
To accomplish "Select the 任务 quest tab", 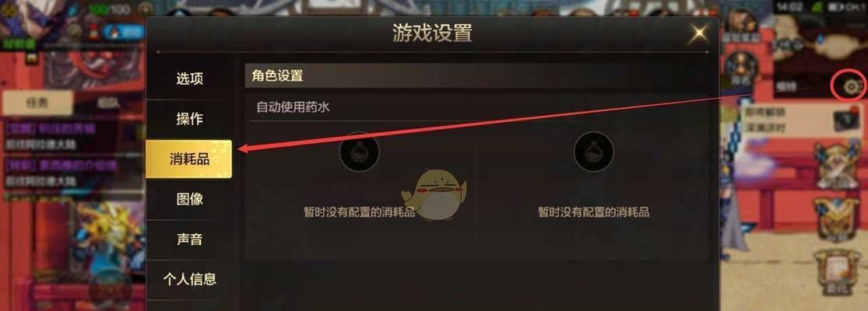I will [37, 103].
